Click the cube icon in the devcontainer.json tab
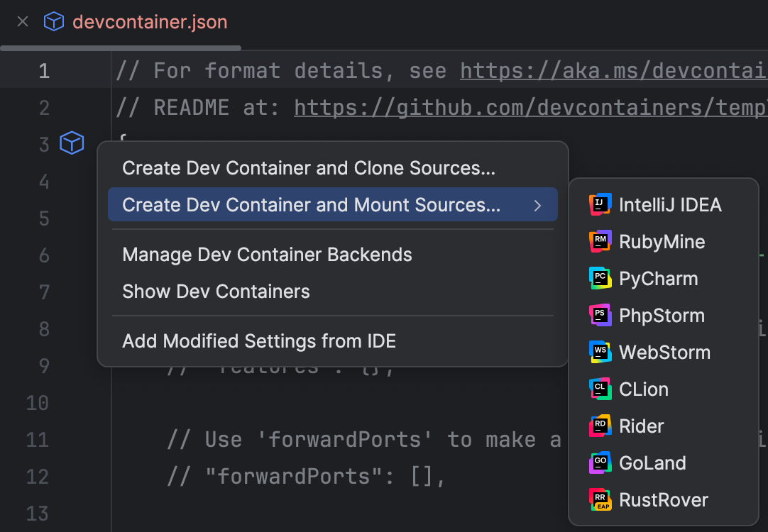The image size is (768, 532). point(53,21)
